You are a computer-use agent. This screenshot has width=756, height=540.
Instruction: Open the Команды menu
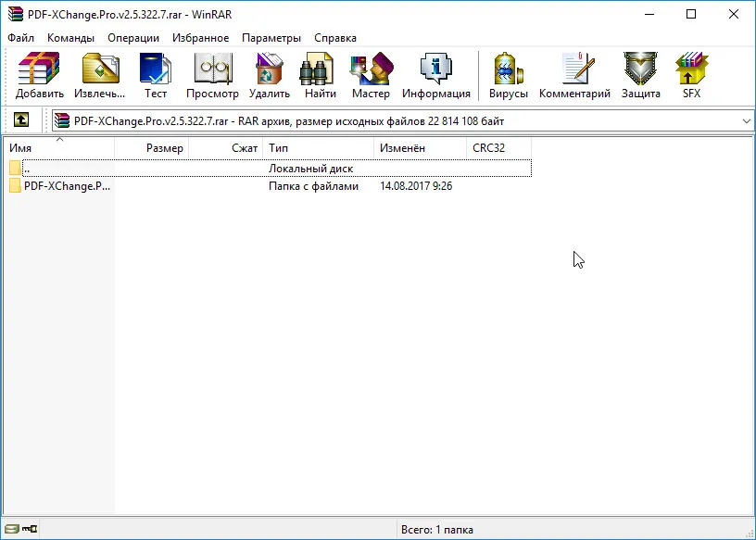(x=70, y=38)
